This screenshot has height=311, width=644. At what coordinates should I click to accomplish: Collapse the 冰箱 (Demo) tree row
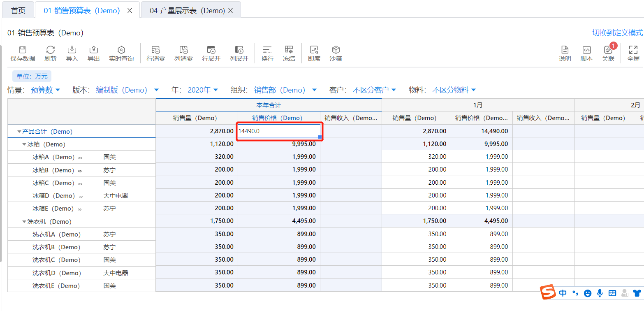[x=24, y=144]
